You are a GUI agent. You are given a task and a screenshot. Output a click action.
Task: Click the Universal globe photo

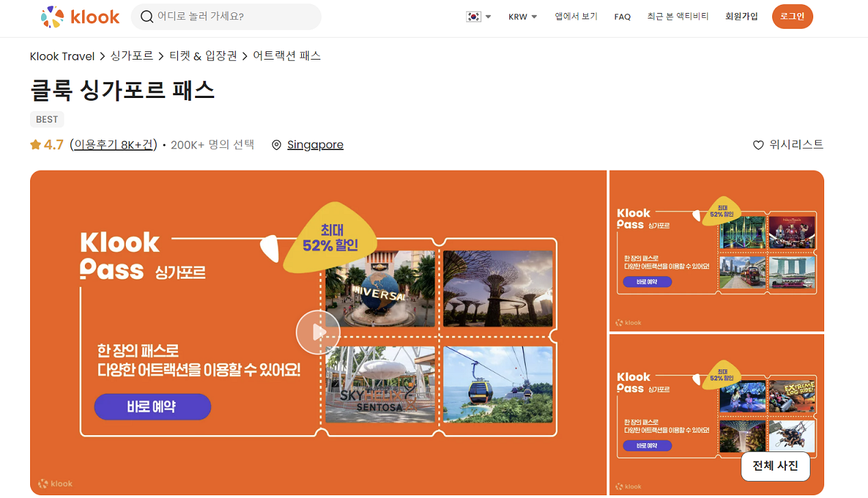coord(380,288)
